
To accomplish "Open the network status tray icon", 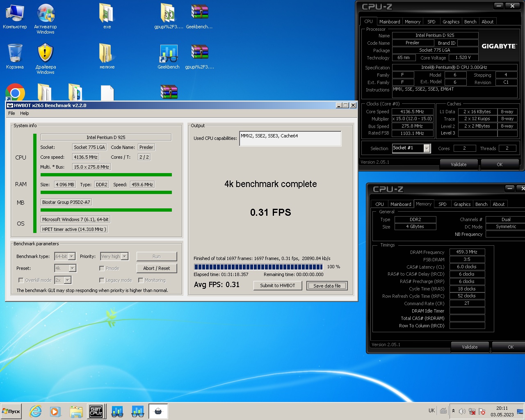I will [472, 411].
